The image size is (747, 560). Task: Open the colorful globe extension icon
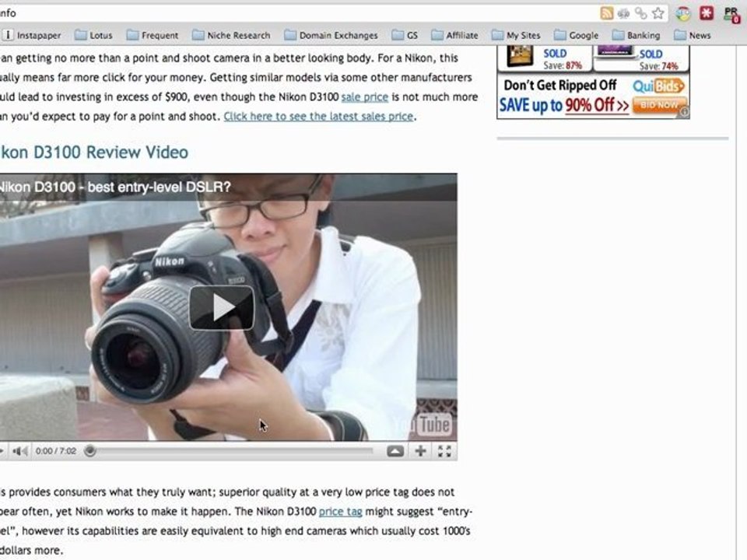click(682, 13)
